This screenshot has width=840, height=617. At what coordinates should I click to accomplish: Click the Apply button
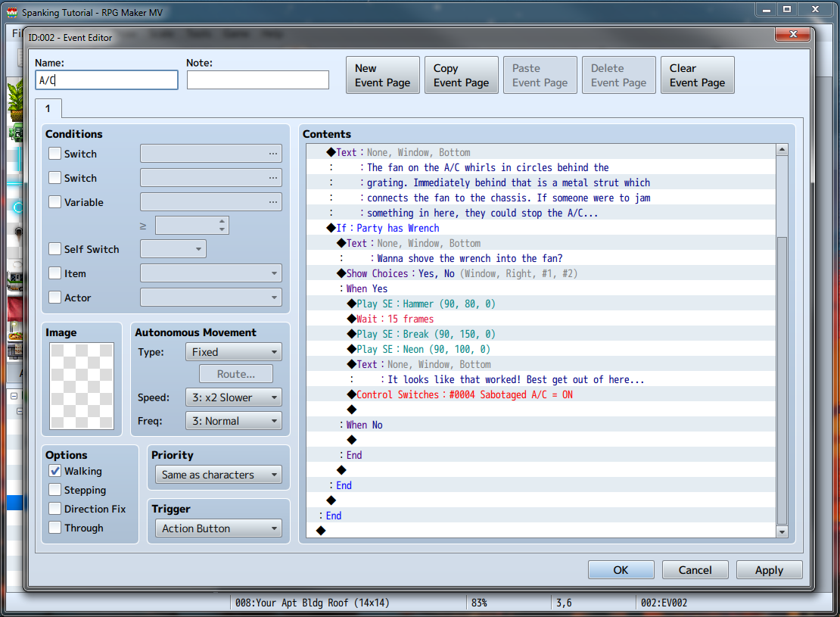[x=770, y=569]
